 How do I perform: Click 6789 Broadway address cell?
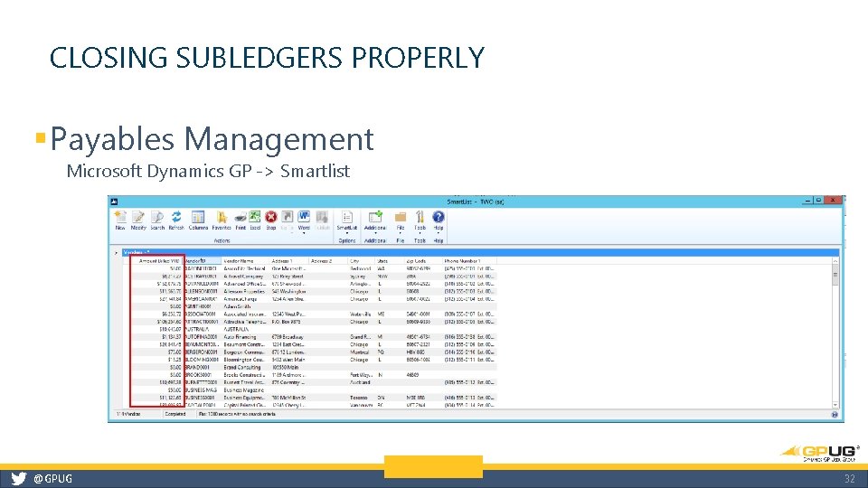pos(288,336)
